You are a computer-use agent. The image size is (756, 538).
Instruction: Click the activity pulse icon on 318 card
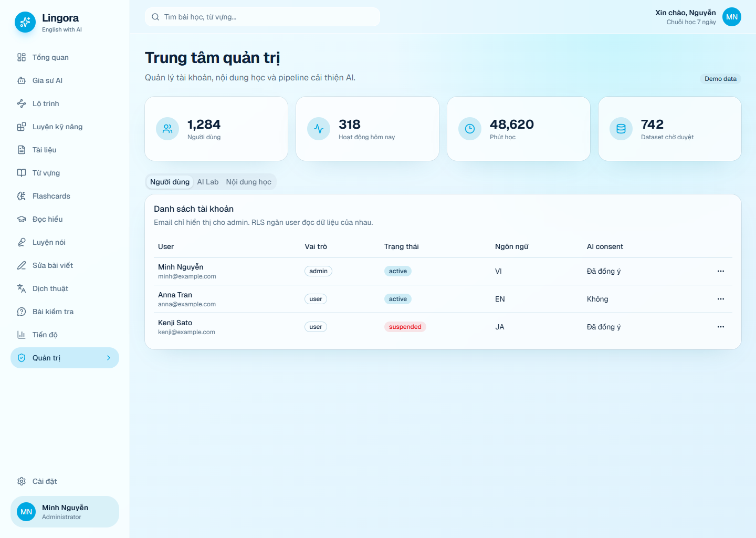tap(319, 129)
